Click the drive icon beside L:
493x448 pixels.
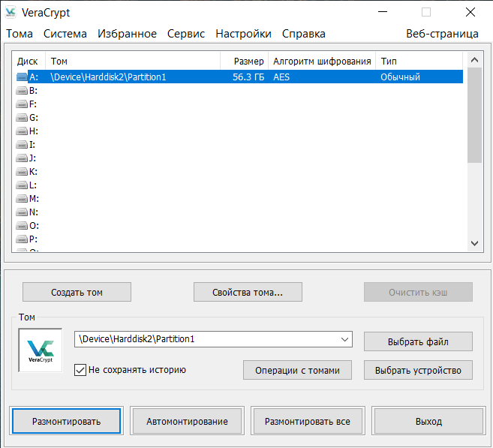22,185
